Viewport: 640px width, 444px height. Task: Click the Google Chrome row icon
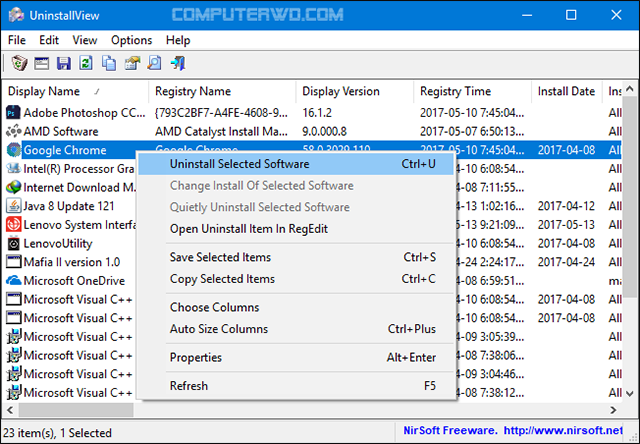pos(13,150)
